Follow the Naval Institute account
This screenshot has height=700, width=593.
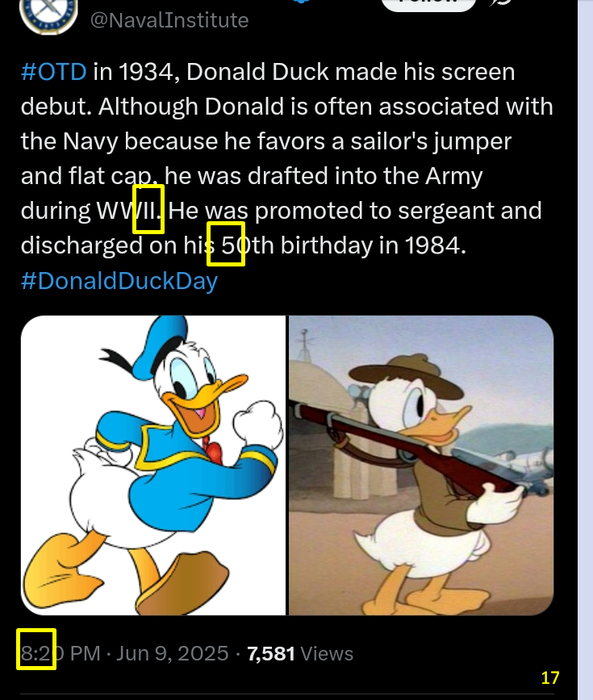pyautogui.click(x=428, y=5)
